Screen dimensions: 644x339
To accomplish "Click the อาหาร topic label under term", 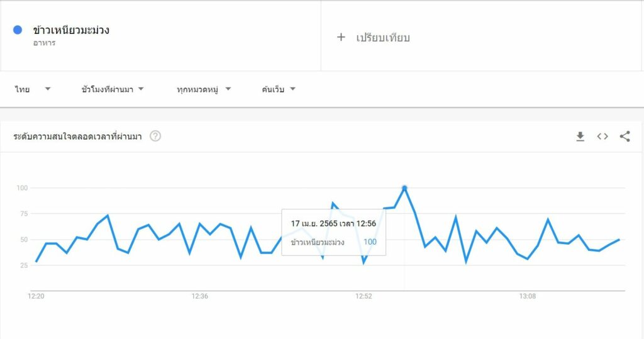I will [45, 43].
